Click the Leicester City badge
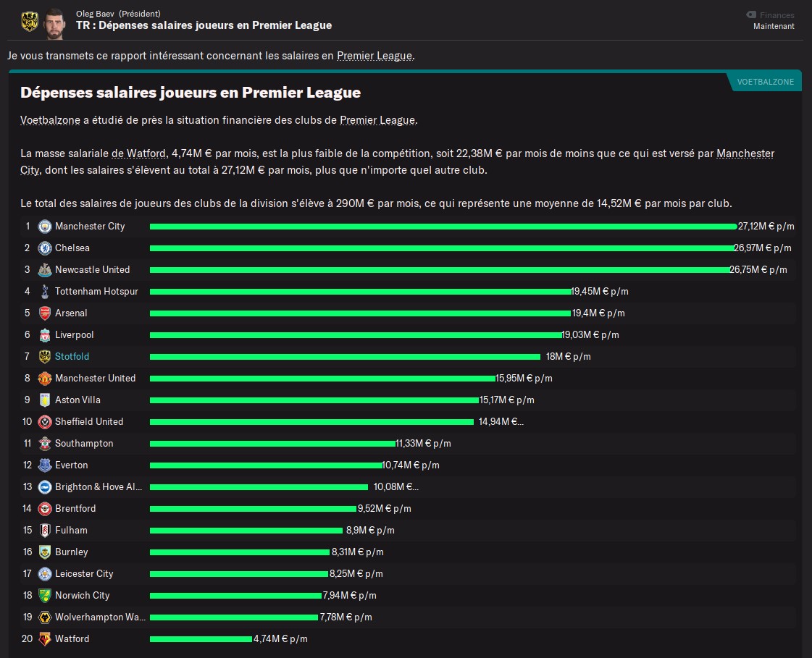 pyautogui.click(x=45, y=574)
